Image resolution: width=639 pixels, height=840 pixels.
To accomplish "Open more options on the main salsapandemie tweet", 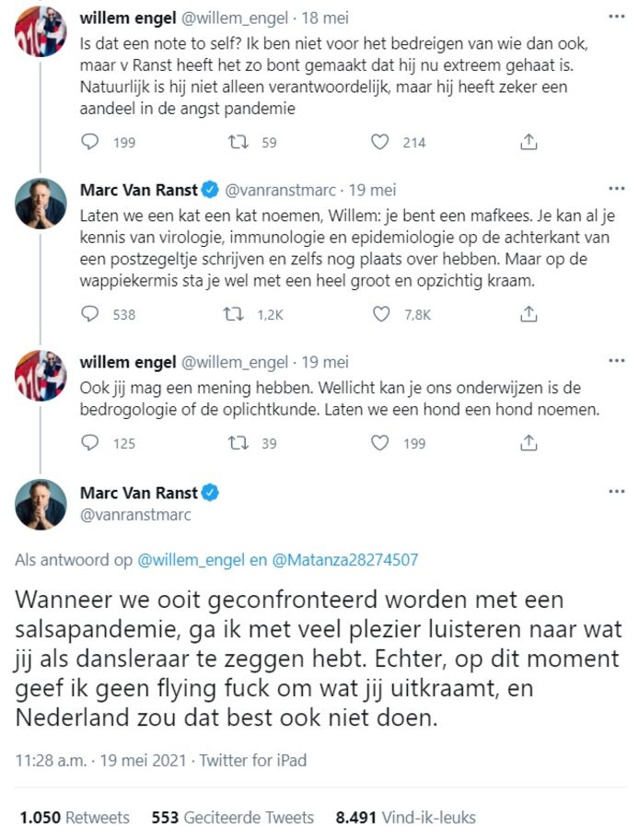I will point(616,492).
